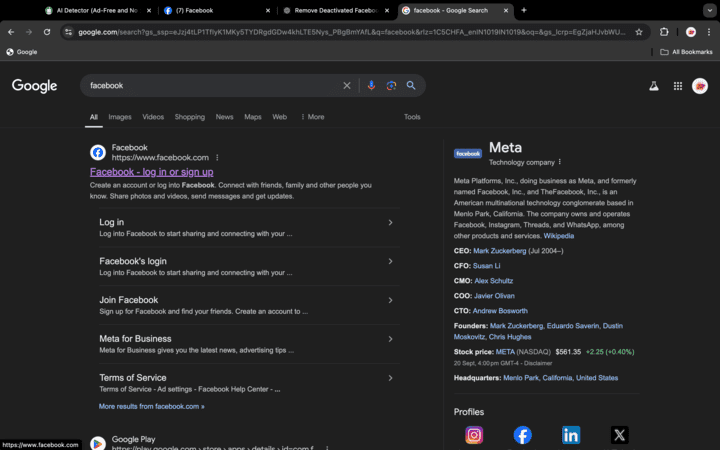
Task: Open CMO Alex Schultz link
Action: click(494, 281)
